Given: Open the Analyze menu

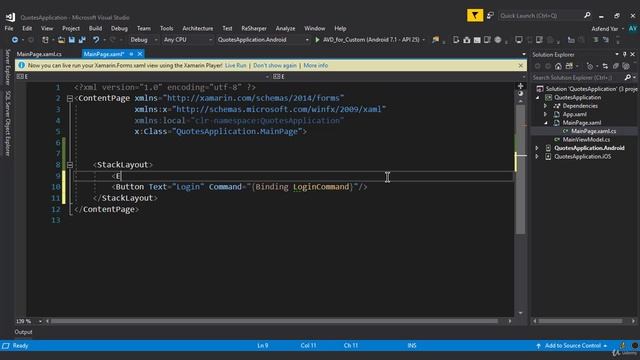Looking at the screenshot, I should [285, 29].
